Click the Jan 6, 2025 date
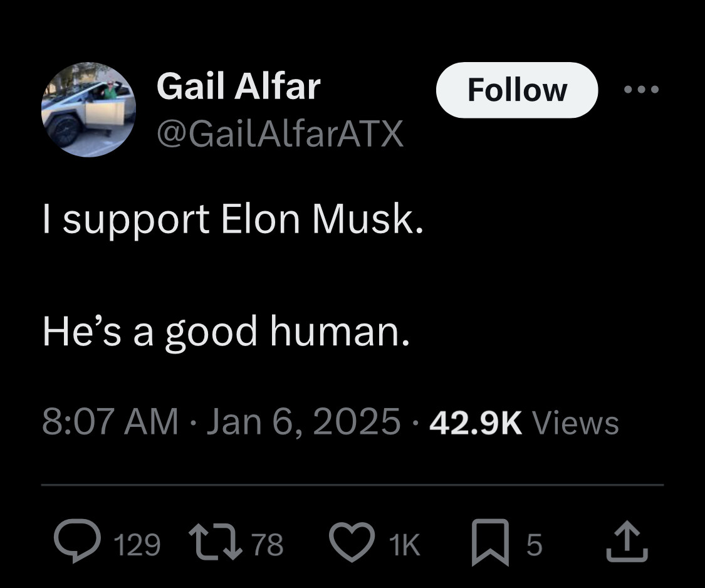705x588 pixels. click(303, 422)
